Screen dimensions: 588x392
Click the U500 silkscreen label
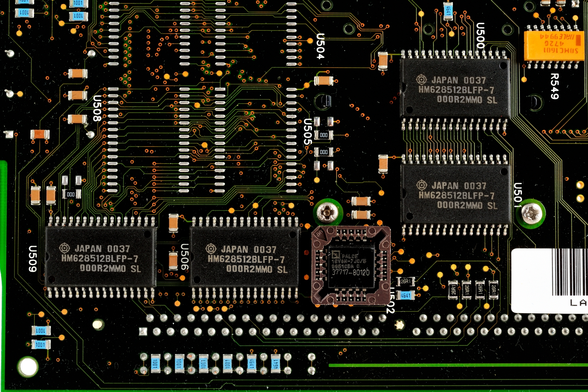click(x=480, y=36)
